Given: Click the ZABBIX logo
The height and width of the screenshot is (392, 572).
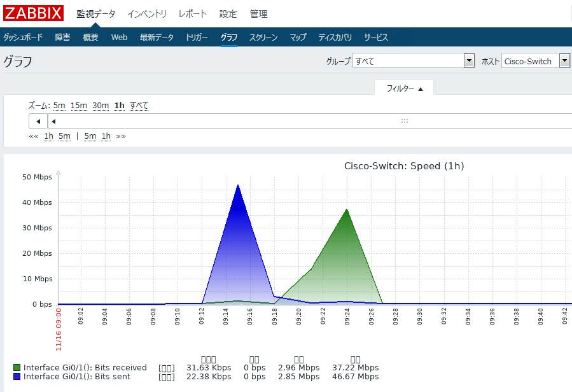Looking at the screenshot, I should coord(34,13).
